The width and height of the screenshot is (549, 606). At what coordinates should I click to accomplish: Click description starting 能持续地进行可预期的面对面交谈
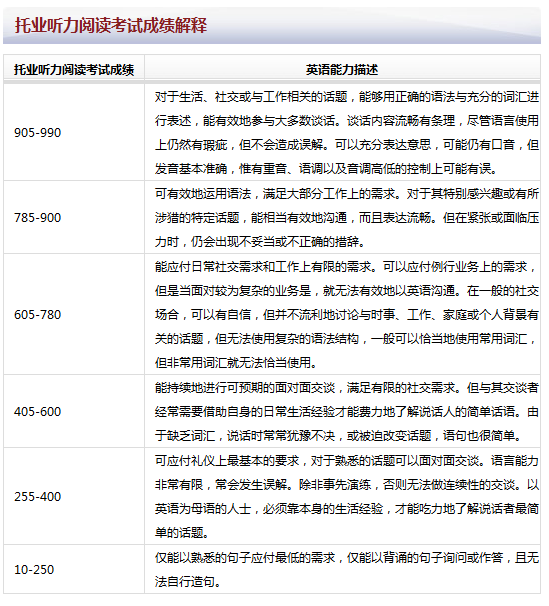347,412
